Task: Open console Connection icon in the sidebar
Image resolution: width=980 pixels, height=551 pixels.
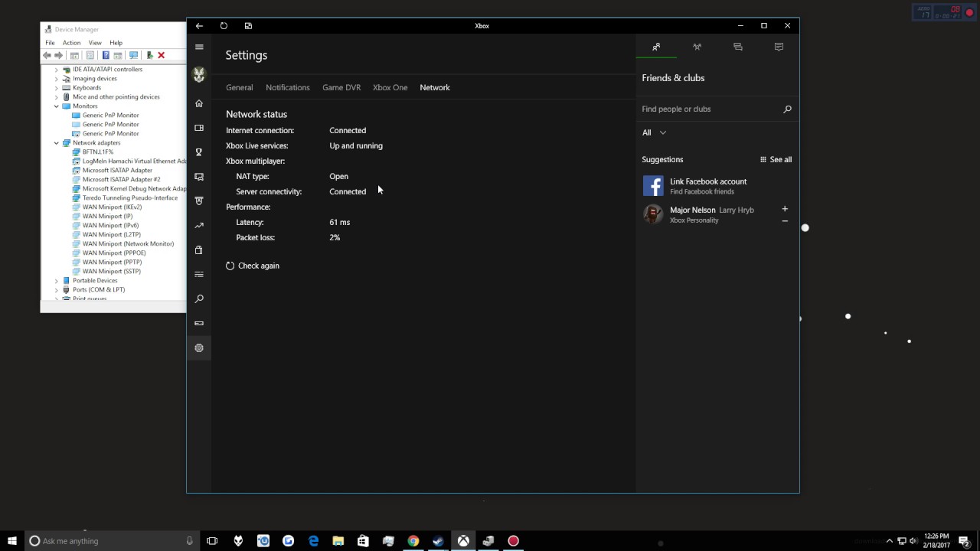Action: coord(199,324)
